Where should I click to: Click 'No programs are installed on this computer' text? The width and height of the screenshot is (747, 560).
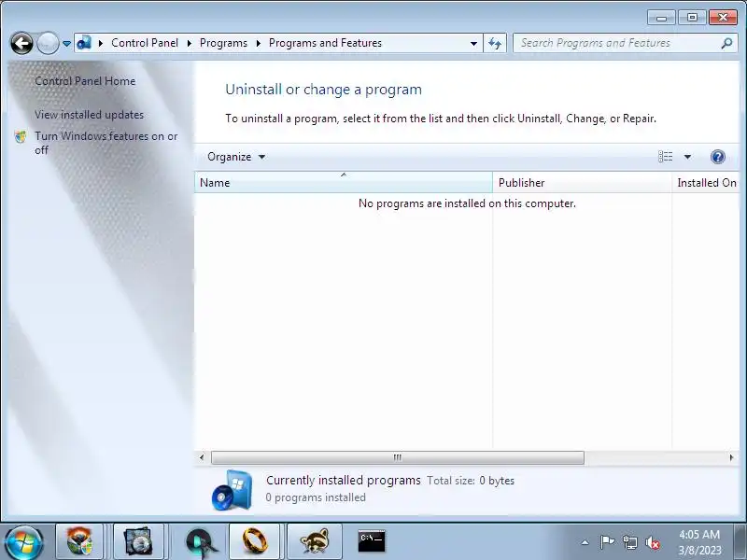467,203
